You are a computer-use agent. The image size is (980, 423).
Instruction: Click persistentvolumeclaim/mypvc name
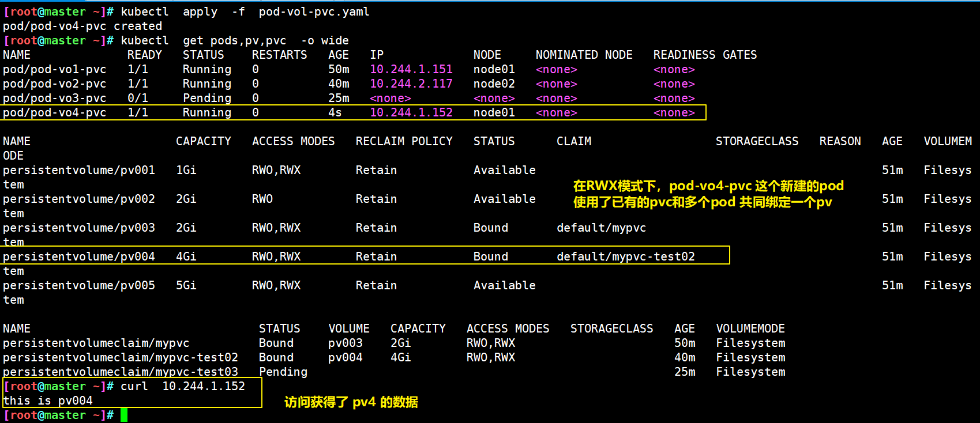pyautogui.click(x=96, y=343)
